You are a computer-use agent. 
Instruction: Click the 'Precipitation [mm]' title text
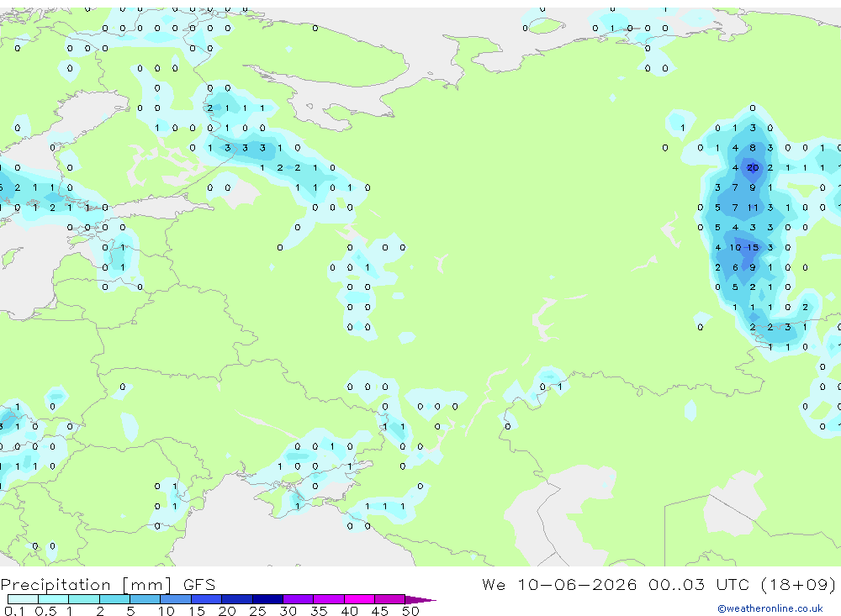click(87, 585)
